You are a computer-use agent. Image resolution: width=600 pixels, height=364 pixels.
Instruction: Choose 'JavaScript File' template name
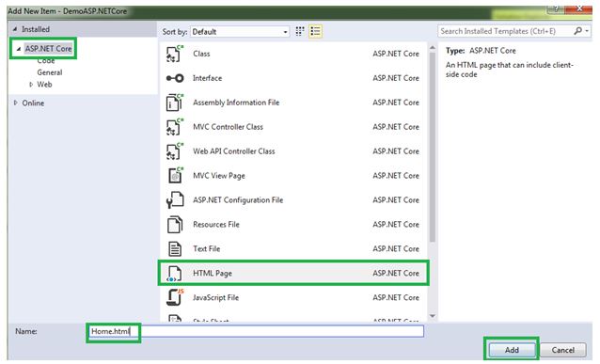coord(215,298)
